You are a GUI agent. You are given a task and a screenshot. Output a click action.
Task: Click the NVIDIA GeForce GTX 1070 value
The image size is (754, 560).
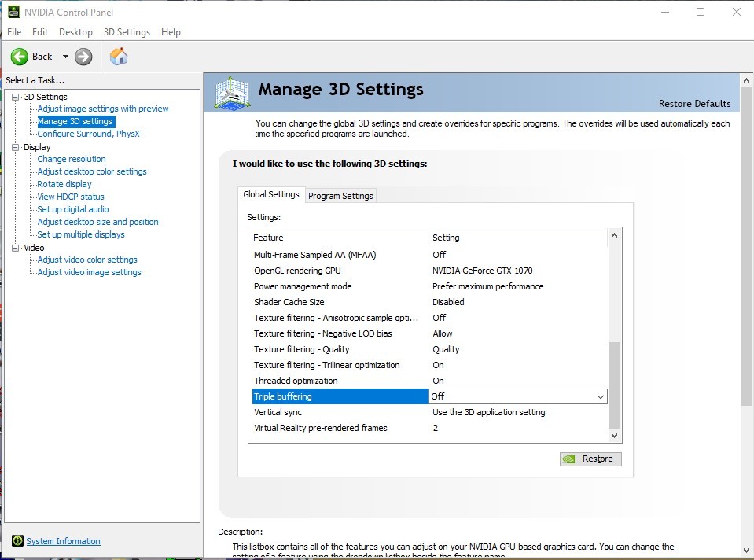[482, 271]
